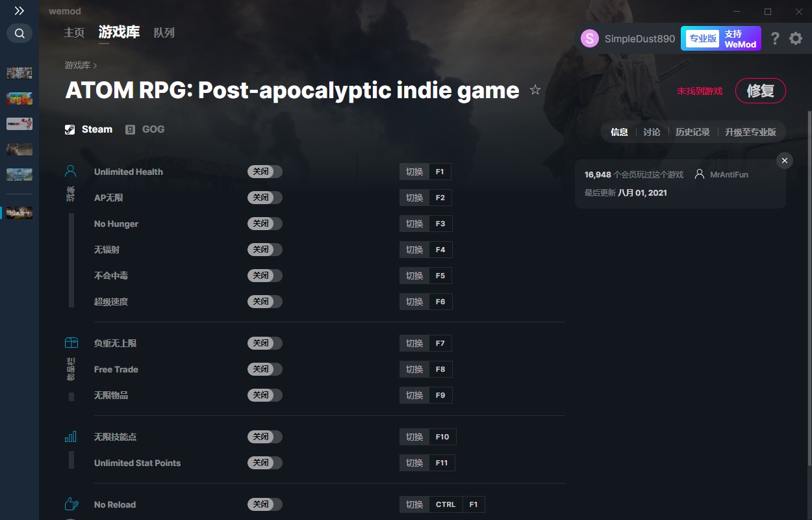
Task: Select the Steam platform tab
Action: (x=89, y=129)
